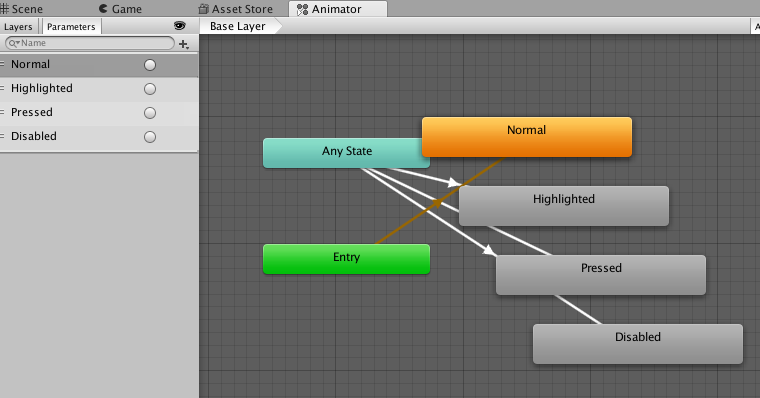Click the Game tab Pac-Man icon
The image size is (760, 398).
[103, 9]
